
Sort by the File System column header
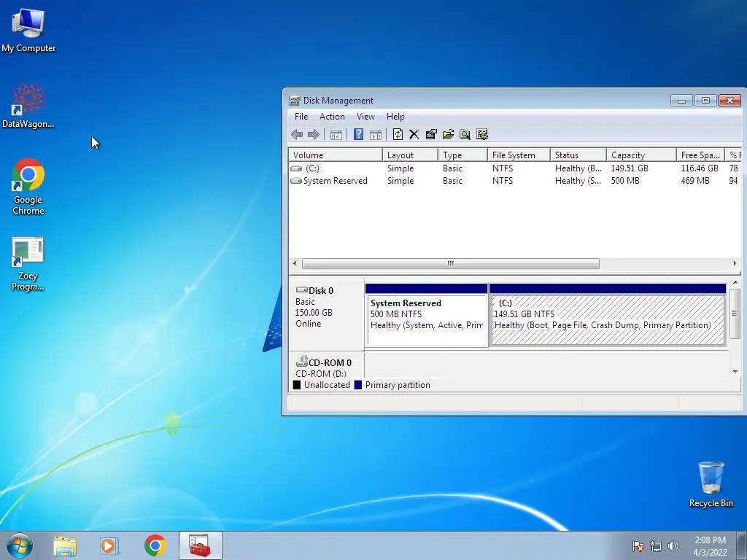519,155
